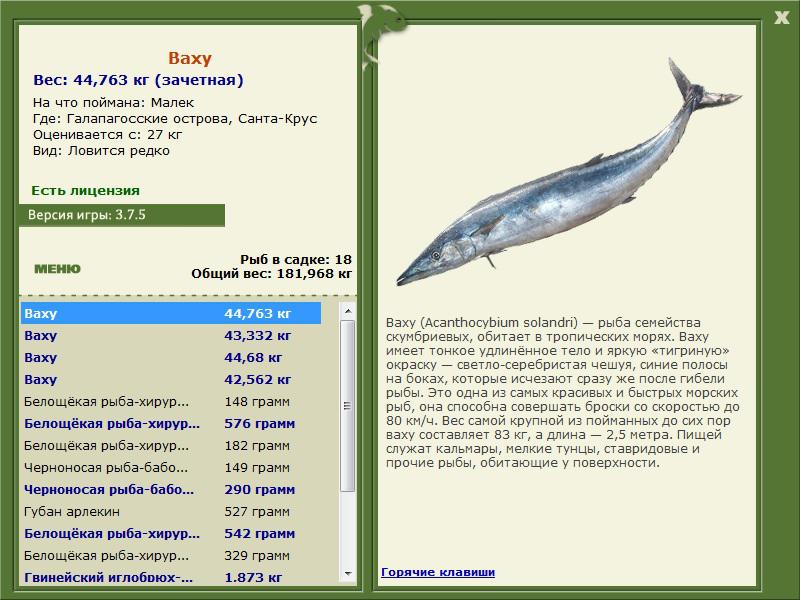Select Ваху 43,332 кг row

[x=171, y=335]
